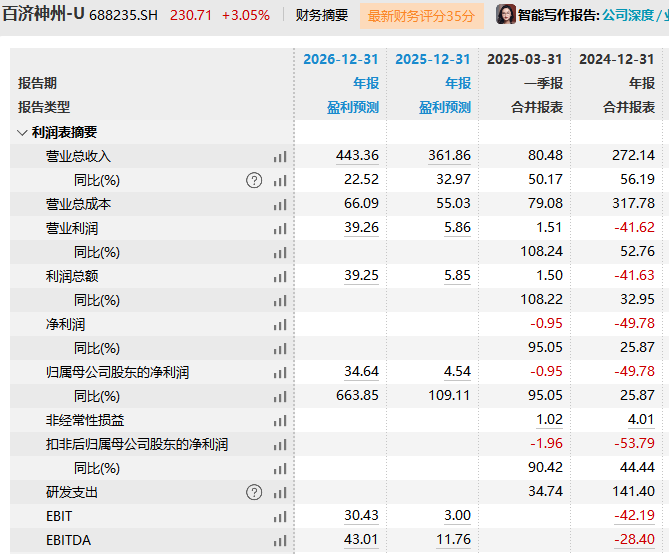Click 2025-03-31 revenue value 80.48
This screenshot has height=554, width=669.
click(545, 155)
